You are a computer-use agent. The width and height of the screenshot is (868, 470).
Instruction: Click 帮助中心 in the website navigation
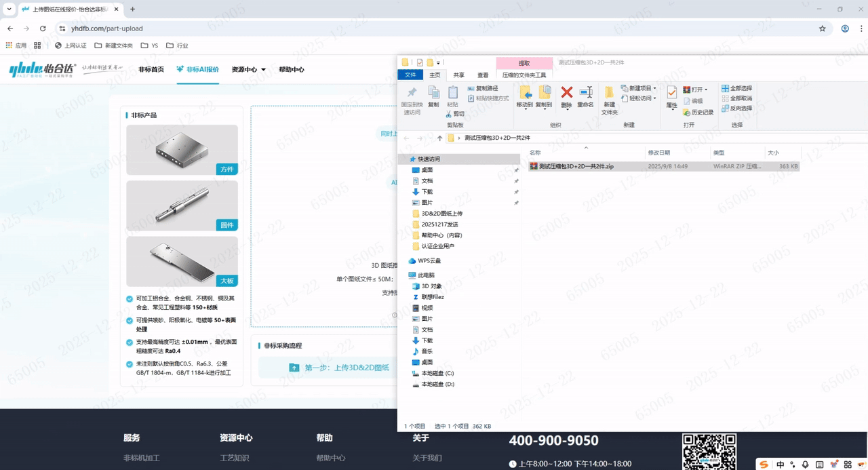point(291,69)
